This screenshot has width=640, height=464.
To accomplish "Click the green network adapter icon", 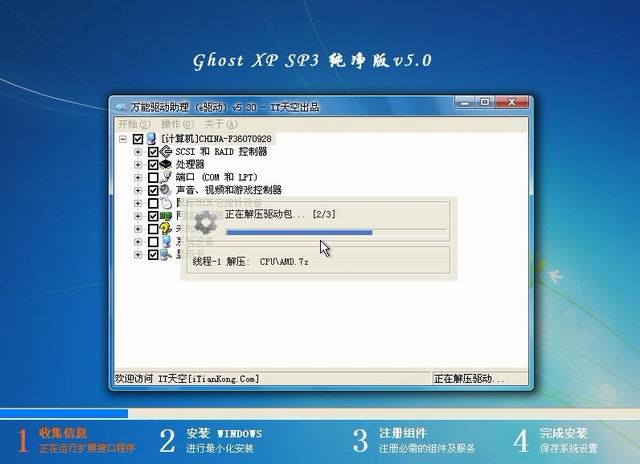I will tap(165, 215).
